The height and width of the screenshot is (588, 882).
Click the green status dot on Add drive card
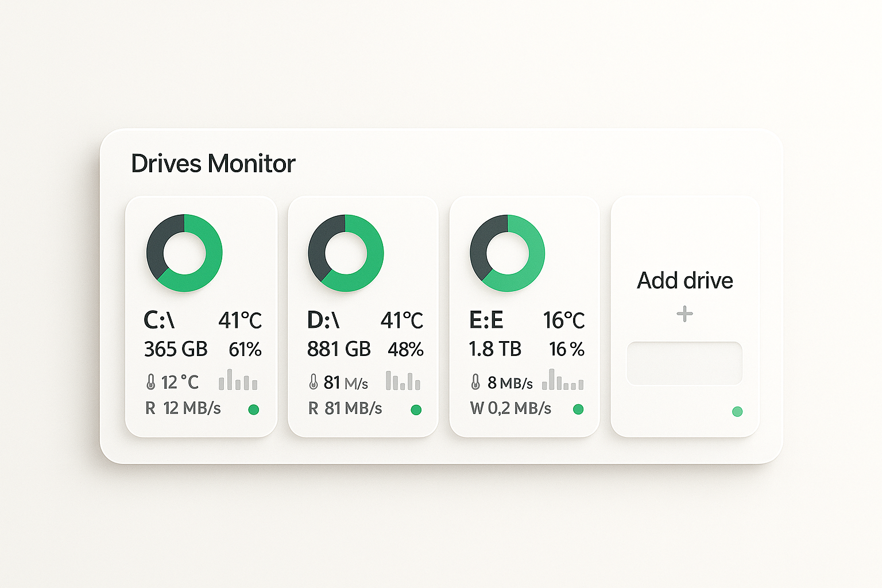737,411
